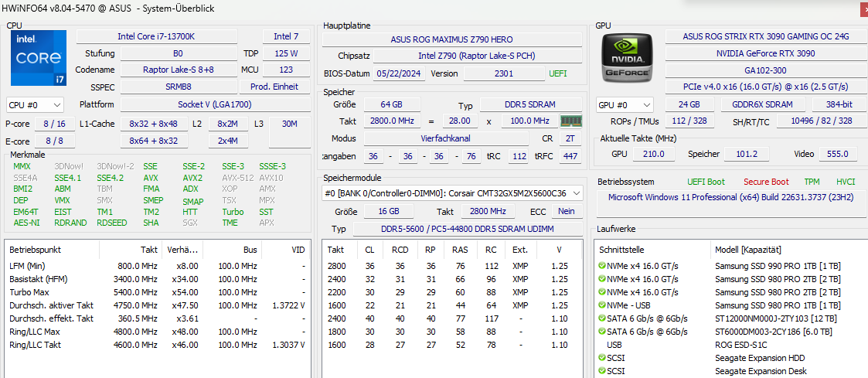Click the ECC Nein field

(x=566, y=211)
